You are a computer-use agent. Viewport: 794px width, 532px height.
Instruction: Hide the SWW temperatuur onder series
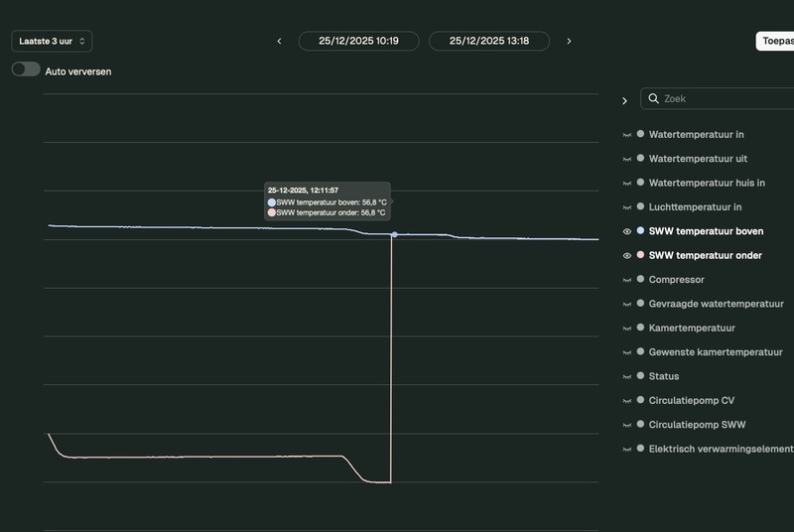[x=626, y=256]
